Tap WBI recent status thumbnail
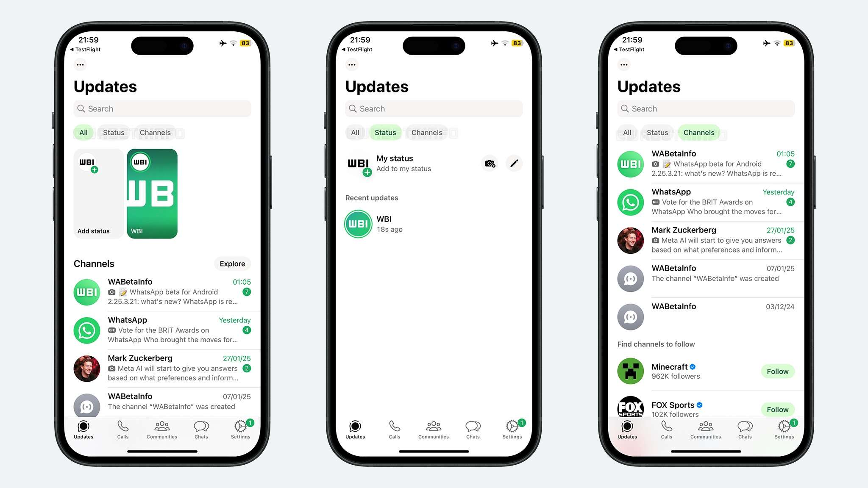The image size is (868, 488). click(x=358, y=223)
